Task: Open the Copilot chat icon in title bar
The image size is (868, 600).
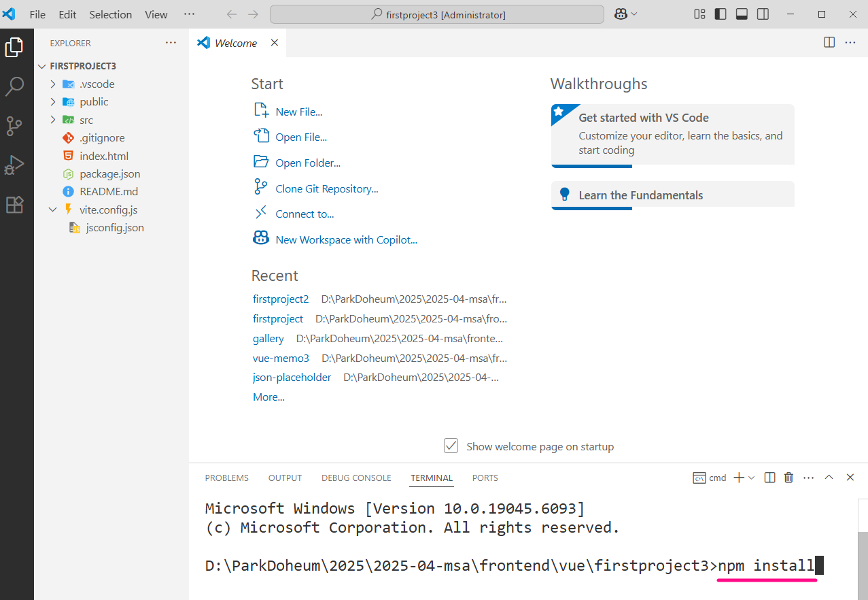Action: click(x=620, y=14)
